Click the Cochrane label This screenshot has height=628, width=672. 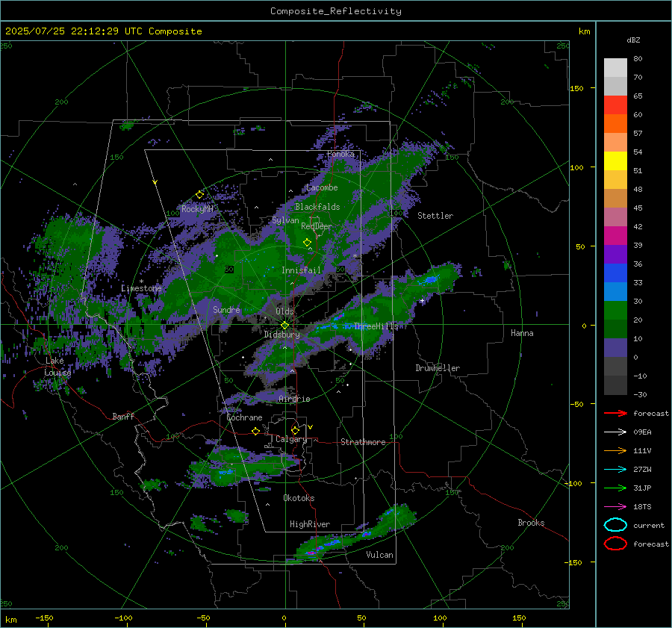244,417
